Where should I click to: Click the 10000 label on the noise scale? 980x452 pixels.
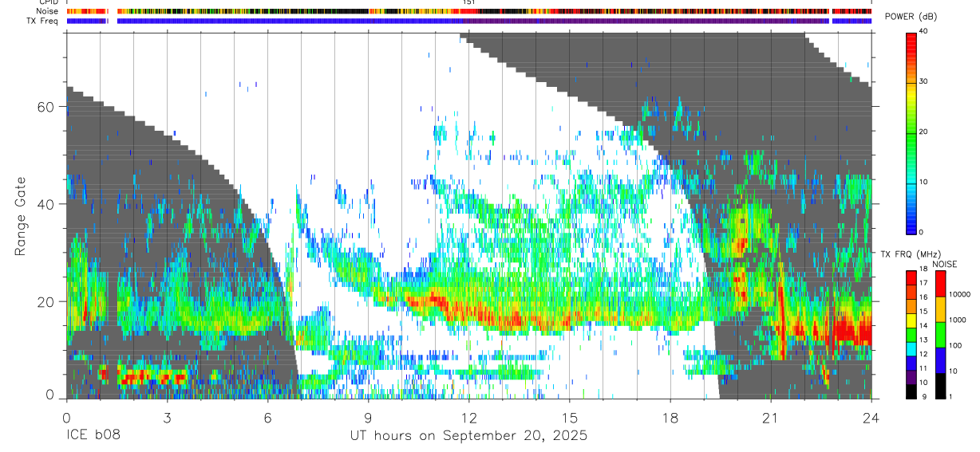click(x=959, y=294)
